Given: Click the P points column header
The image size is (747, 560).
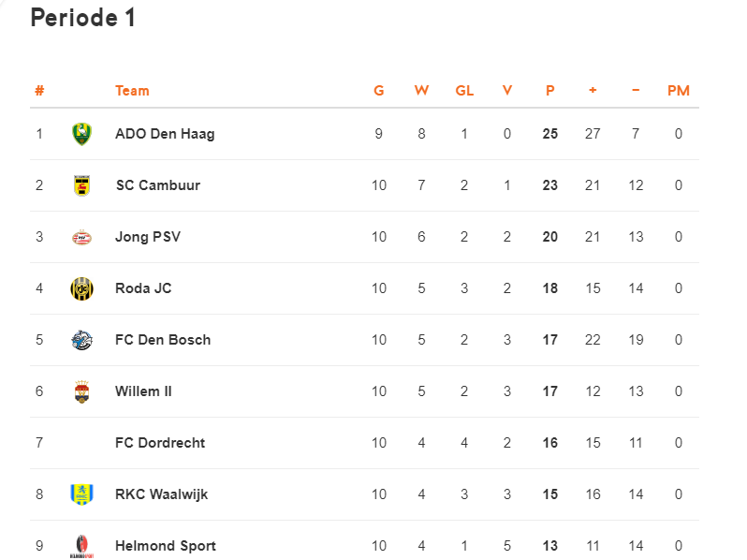Looking at the screenshot, I should pos(550,91).
